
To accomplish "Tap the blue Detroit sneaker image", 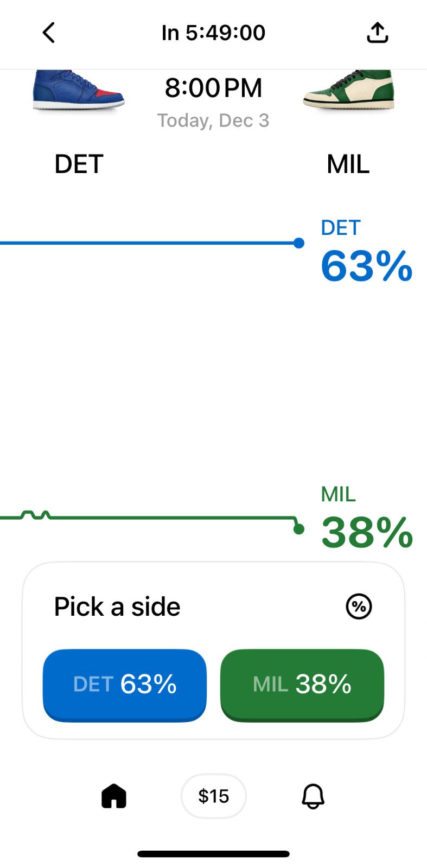I will pos(79,90).
